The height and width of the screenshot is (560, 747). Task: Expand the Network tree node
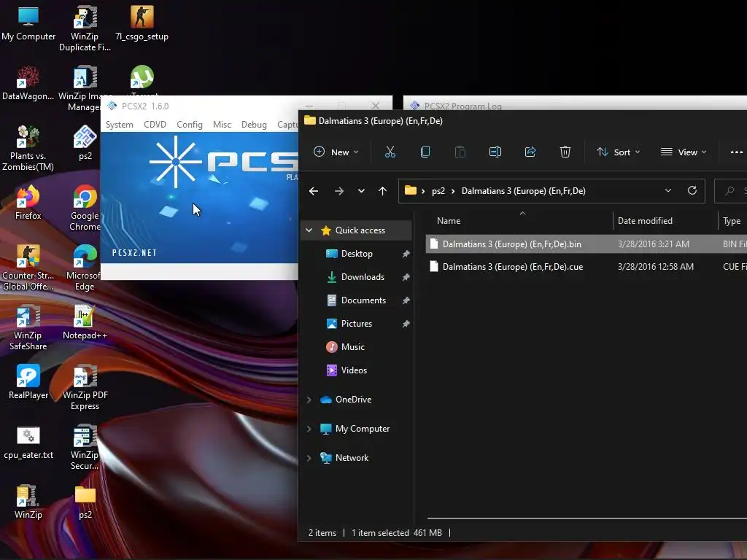pos(309,458)
